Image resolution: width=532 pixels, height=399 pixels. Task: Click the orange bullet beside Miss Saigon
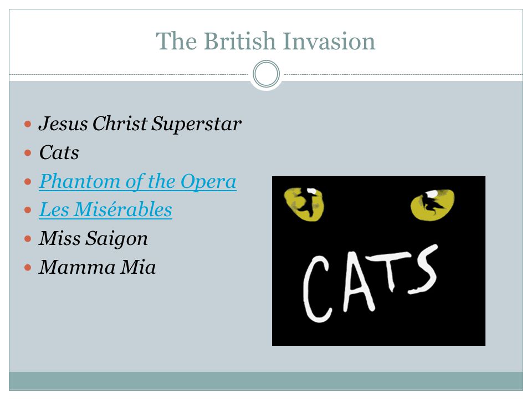click(x=28, y=239)
